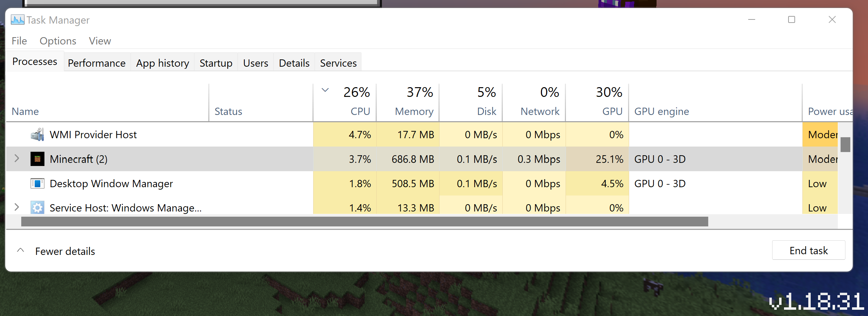
Task: Open the Options menu
Action: click(x=58, y=41)
